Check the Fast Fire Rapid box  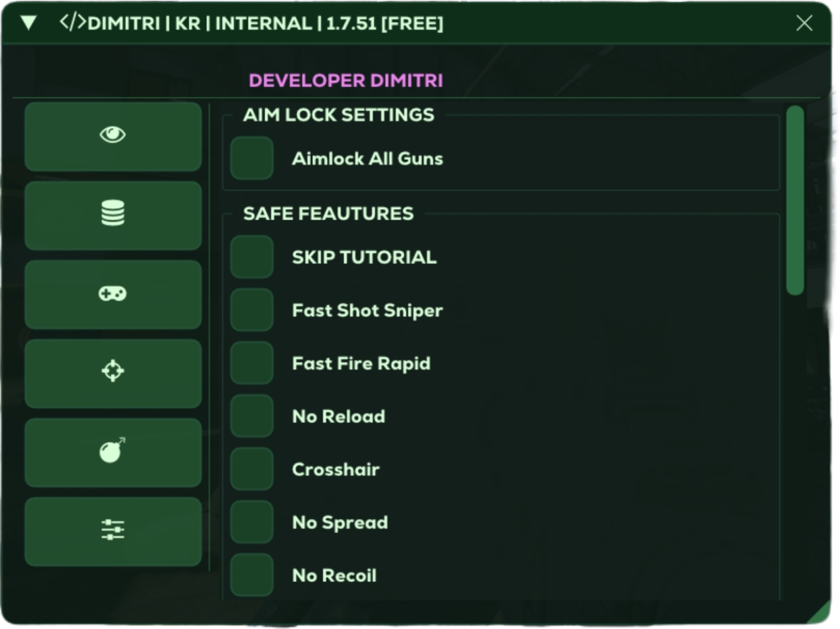coord(252,363)
